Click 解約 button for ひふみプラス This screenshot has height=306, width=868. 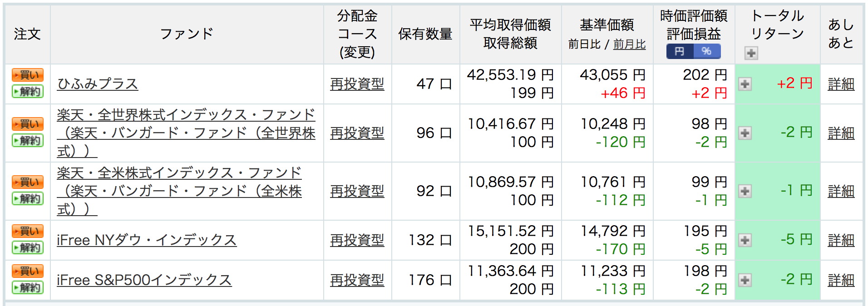point(28,91)
